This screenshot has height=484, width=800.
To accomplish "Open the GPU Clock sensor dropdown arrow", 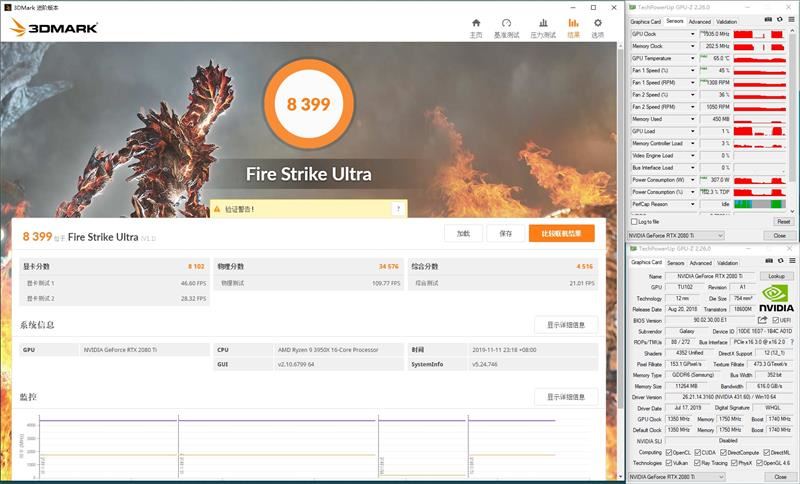I will 692,34.
